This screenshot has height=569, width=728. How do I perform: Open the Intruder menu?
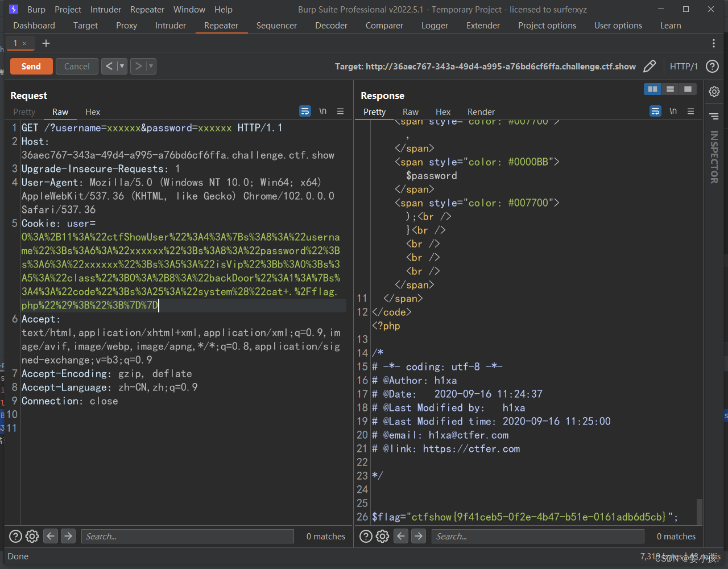click(x=106, y=10)
